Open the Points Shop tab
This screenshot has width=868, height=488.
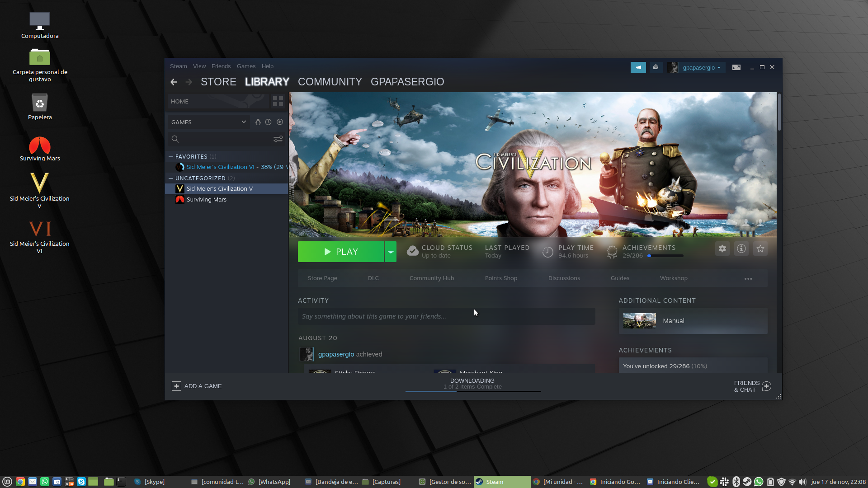tap(501, 278)
